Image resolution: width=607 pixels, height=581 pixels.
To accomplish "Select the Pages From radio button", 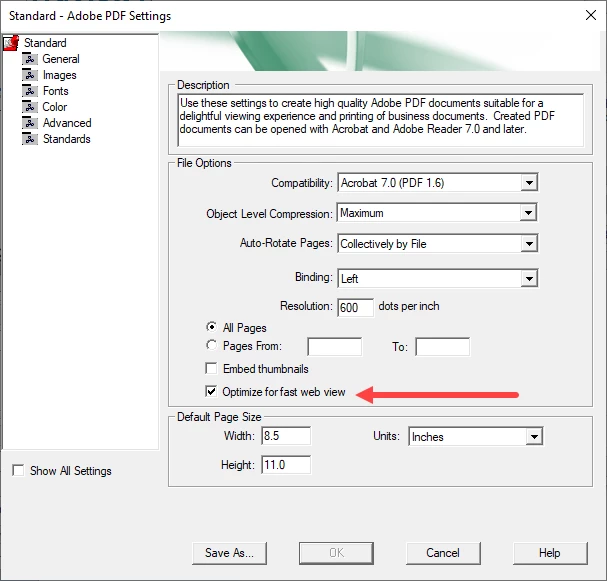I will [x=211, y=345].
